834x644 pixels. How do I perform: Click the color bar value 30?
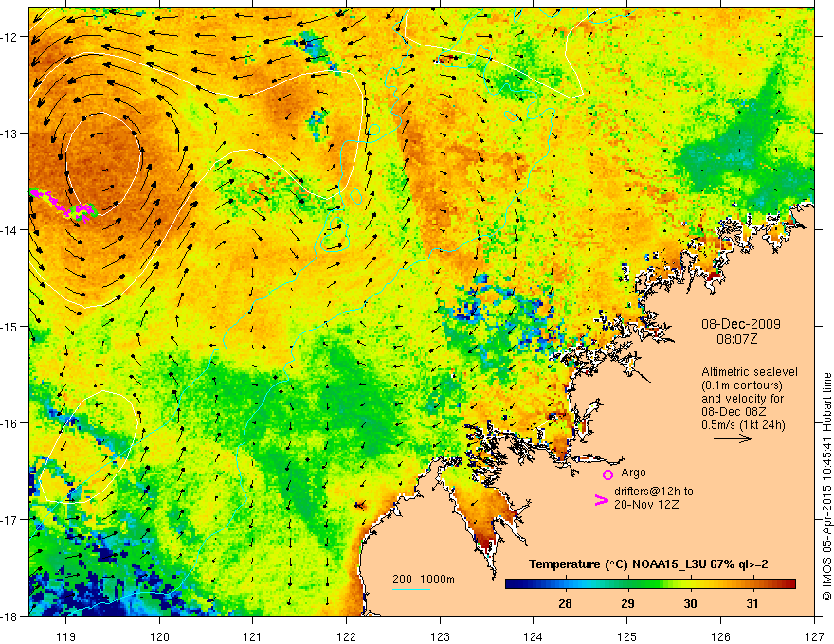[x=690, y=603]
